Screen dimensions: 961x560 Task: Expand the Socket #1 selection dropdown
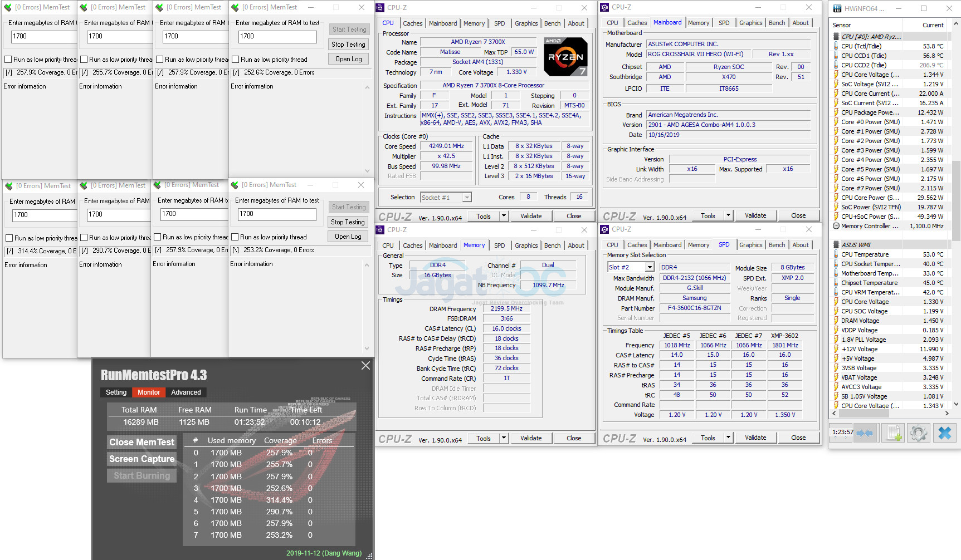point(467,198)
